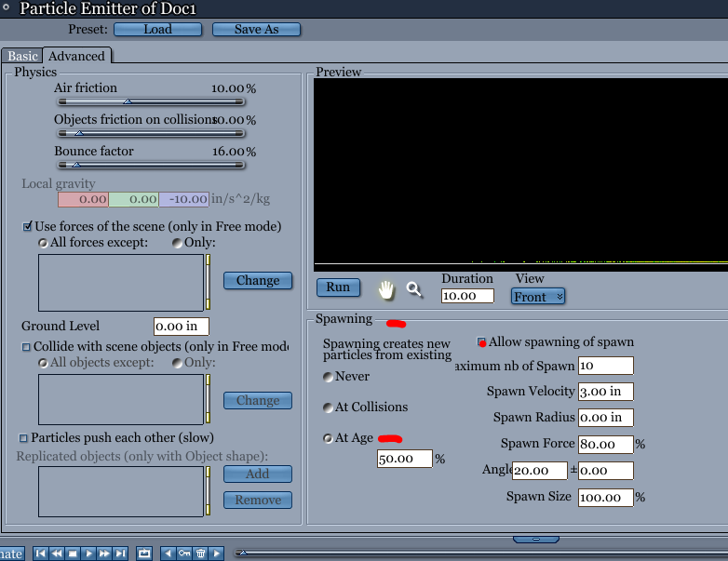Viewport: 728px width, 561px height.
Task: Click the empty replicated objects list box
Action: 121,491
